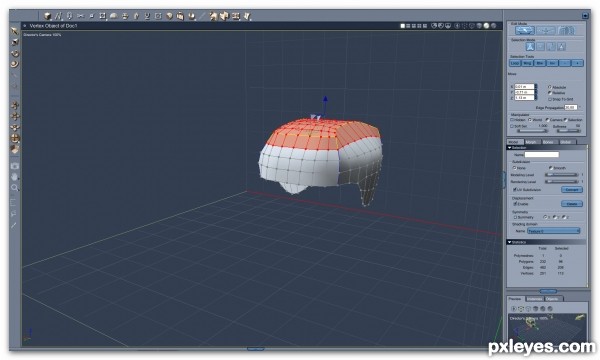Viewport: 600px width, 360px height.
Task: Click the Loop selection tool button
Action: 515,63
